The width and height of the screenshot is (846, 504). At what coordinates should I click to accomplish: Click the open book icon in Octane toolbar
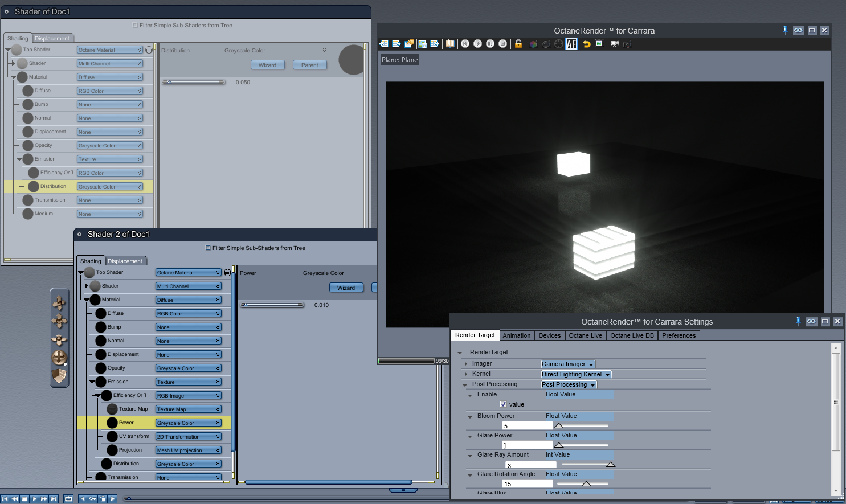[450, 44]
